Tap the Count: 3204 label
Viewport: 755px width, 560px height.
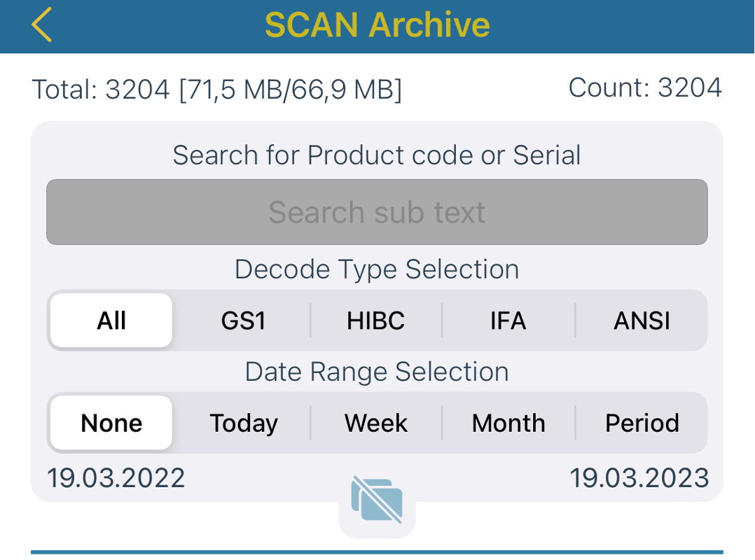[645, 87]
